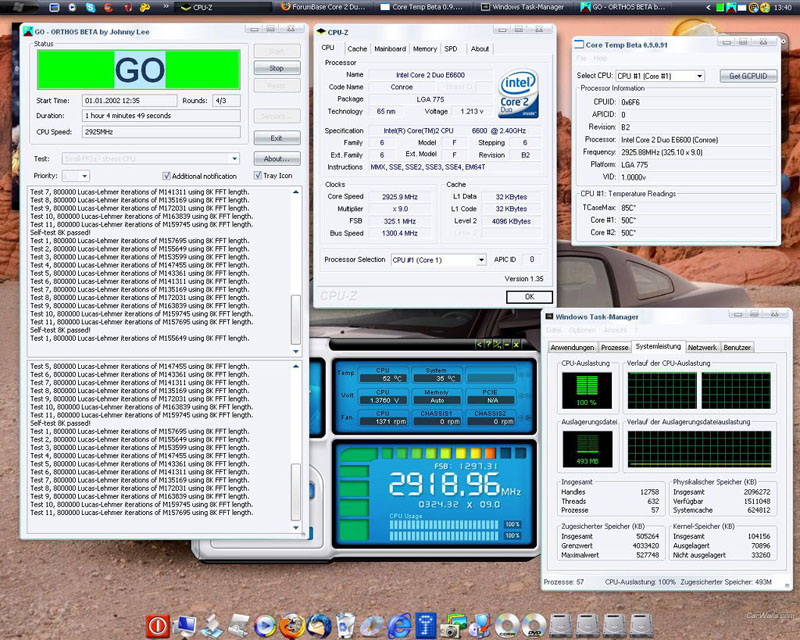Click the ORTHOS window title icon
The width and height of the screenshot is (800, 640).
coord(28,32)
